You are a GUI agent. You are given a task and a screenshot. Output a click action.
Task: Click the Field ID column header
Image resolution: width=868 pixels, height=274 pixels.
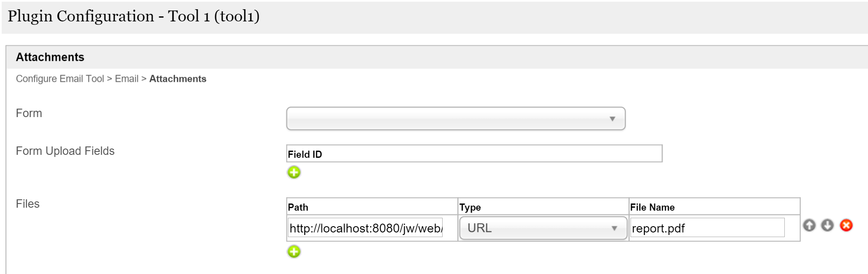305,154
